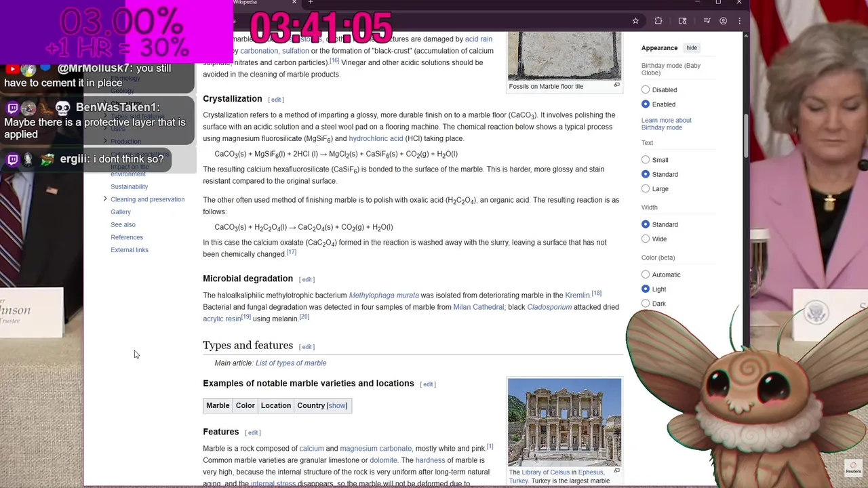This screenshot has height=488, width=868.
Task: Go to See also in contents sidebar
Action: (123, 224)
